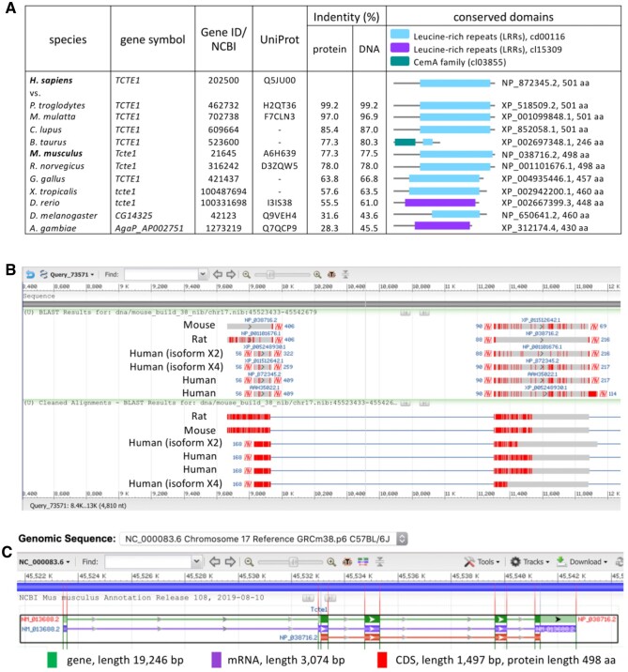Click the collapse tracks icon in the NC_000083.6 toolbar
628x672 pixels.
coord(380,561)
